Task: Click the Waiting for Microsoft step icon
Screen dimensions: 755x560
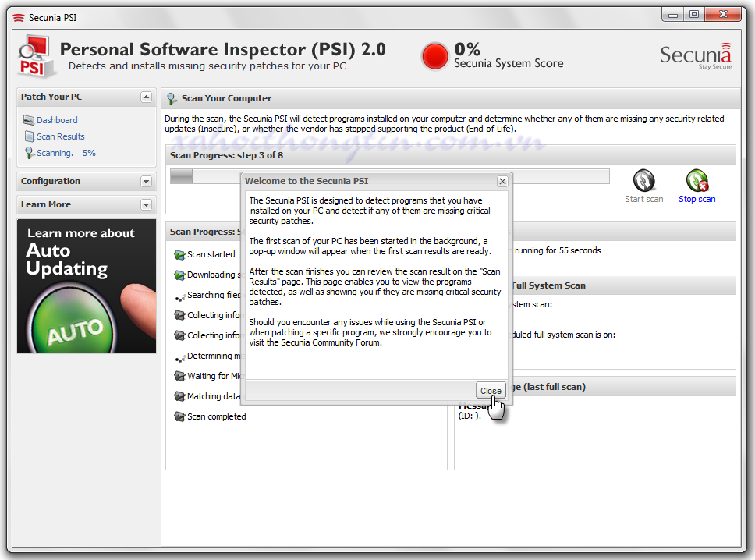Action: [x=179, y=376]
